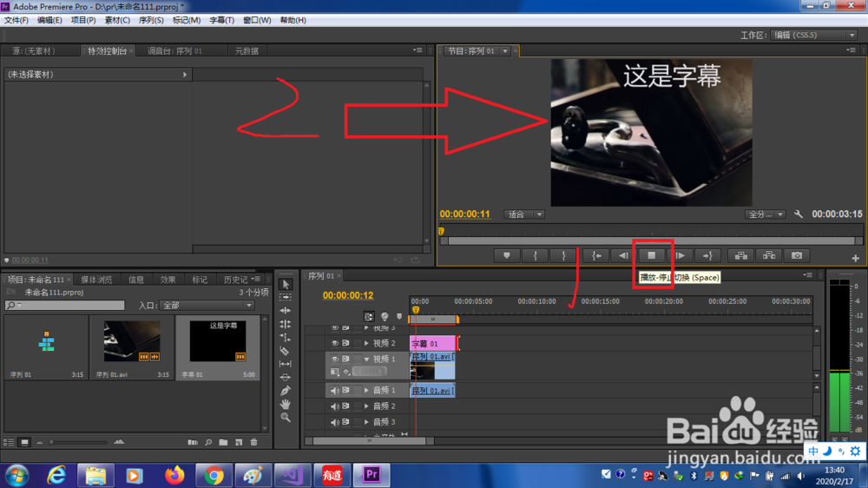Go to Out point

coord(708,255)
